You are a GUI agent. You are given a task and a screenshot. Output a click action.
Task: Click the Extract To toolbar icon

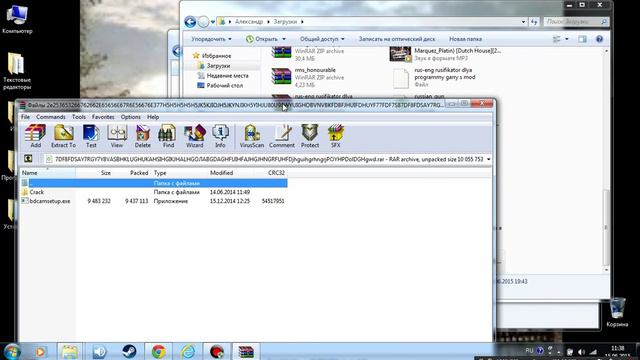pos(63,136)
